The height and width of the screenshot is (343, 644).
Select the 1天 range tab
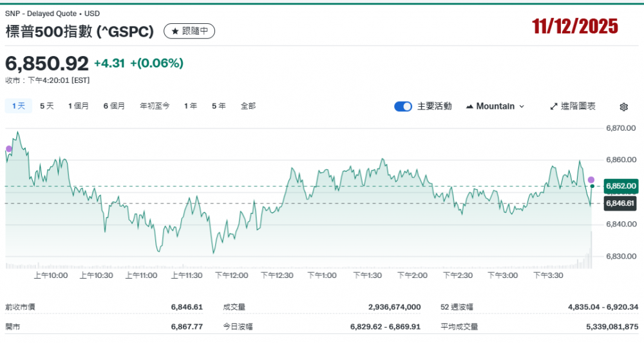click(x=18, y=106)
